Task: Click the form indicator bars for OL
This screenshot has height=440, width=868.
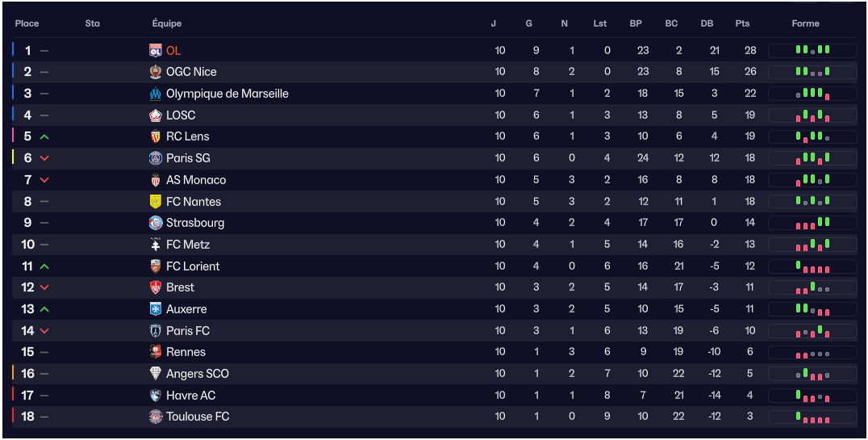Action: 812,51
